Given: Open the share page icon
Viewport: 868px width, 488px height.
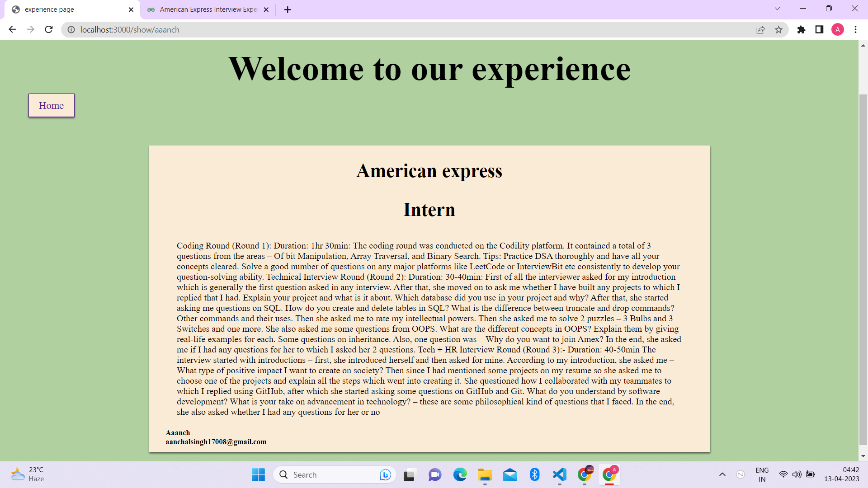Looking at the screenshot, I should tap(760, 30).
